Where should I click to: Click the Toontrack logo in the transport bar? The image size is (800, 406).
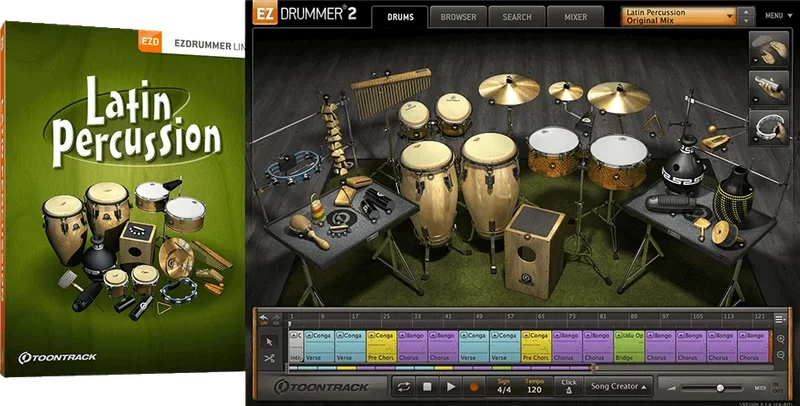point(321,387)
